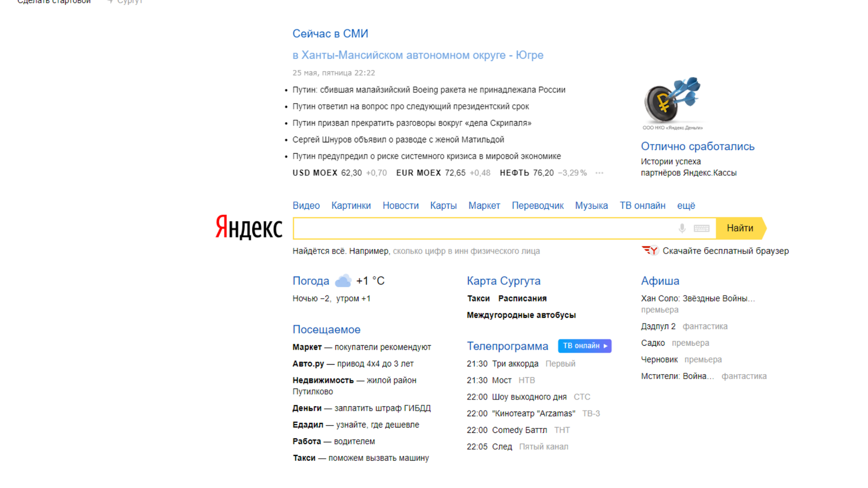Click the Ночью −2, утром +1 forecast
868x488 pixels.
pyautogui.click(x=331, y=299)
